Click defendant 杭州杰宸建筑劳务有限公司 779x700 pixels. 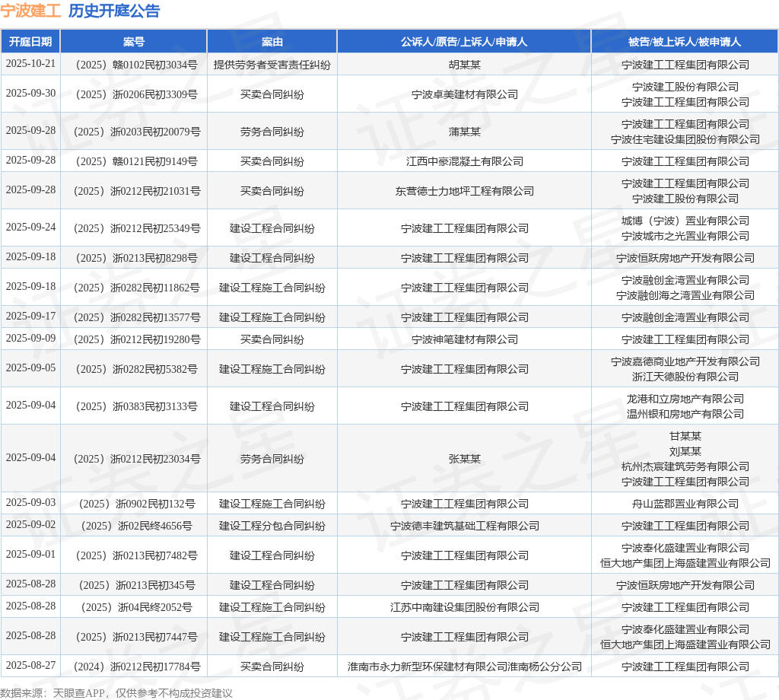(x=685, y=466)
